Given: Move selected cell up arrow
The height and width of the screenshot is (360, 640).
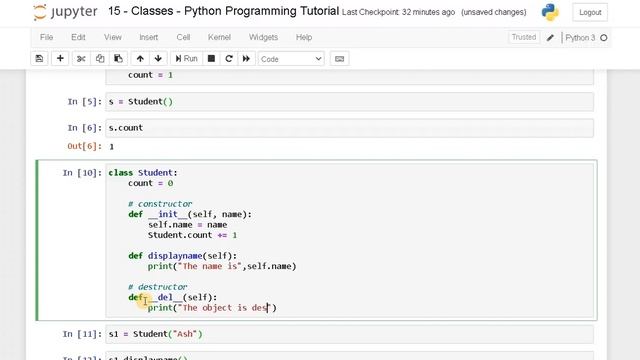Looking at the screenshot, I should [140, 59].
